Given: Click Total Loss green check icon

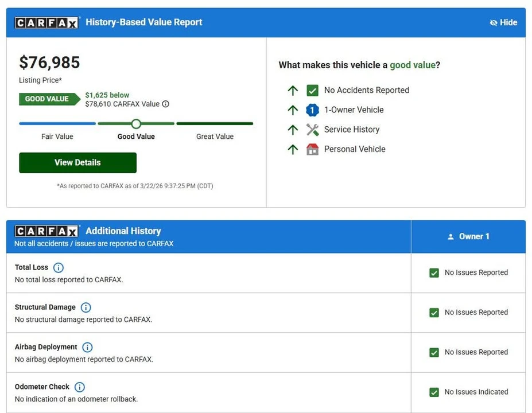Looking at the screenshot, I should (x=434, y=273).
